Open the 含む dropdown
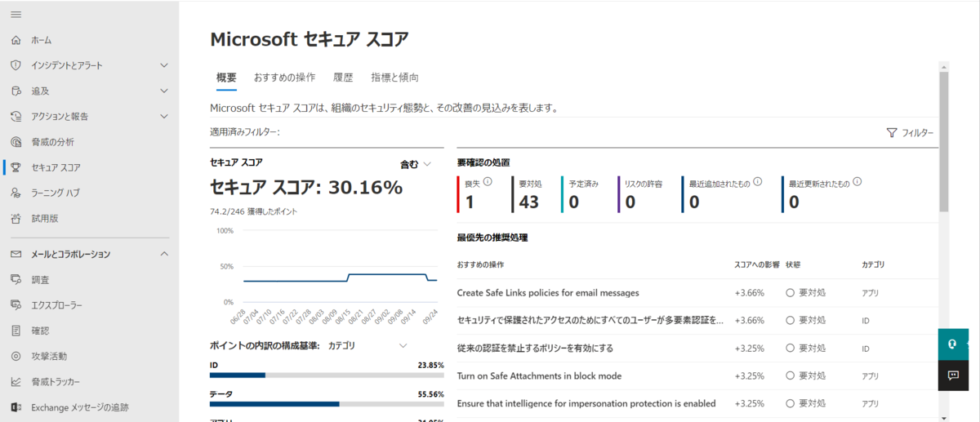The height and width of the screenshot is (422, 980). 416,164
